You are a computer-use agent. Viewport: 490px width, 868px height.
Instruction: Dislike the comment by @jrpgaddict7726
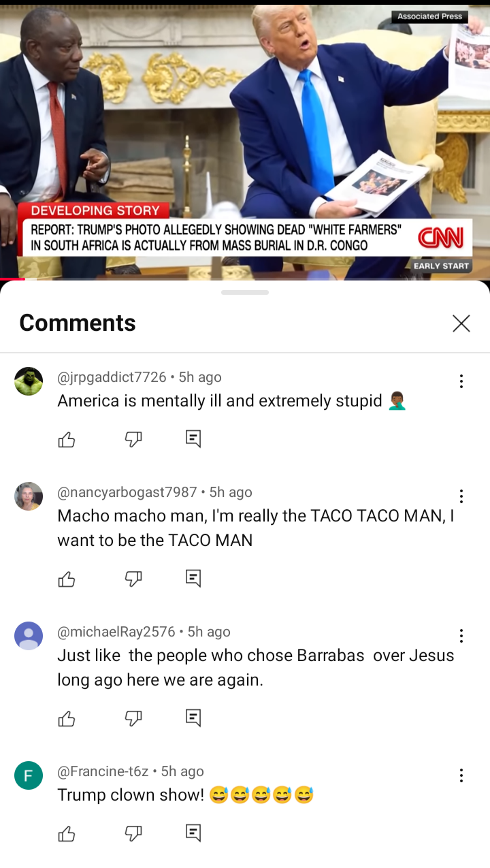coord(133,440)
